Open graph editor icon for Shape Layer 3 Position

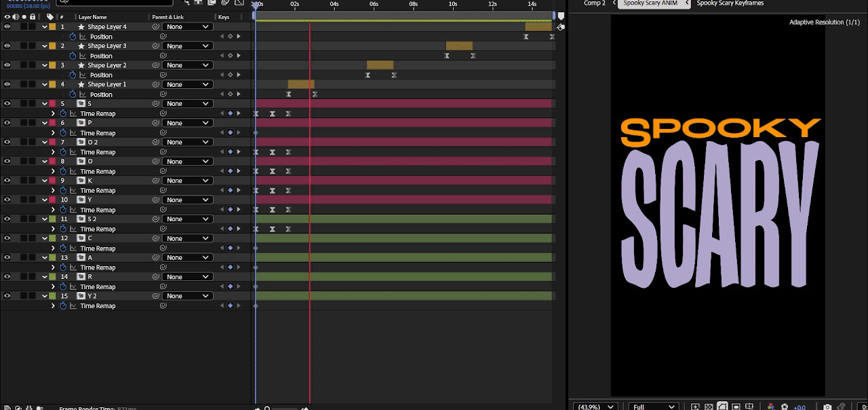(83, 56)
